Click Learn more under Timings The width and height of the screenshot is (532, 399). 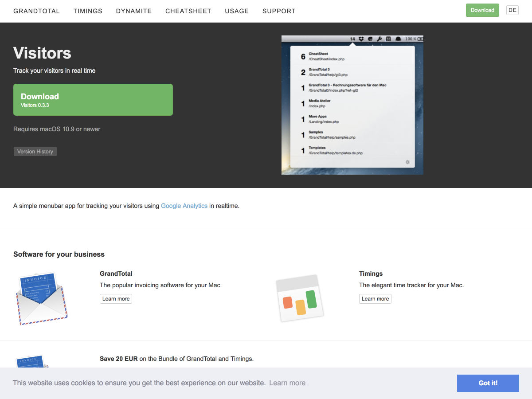pyautogui.click(x=375, y=299)
